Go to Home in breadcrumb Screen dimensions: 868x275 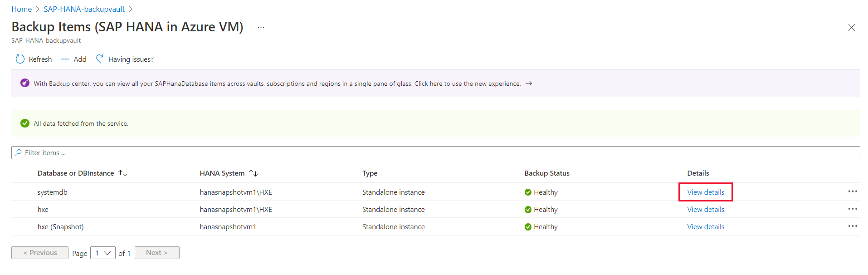(21, 9)
